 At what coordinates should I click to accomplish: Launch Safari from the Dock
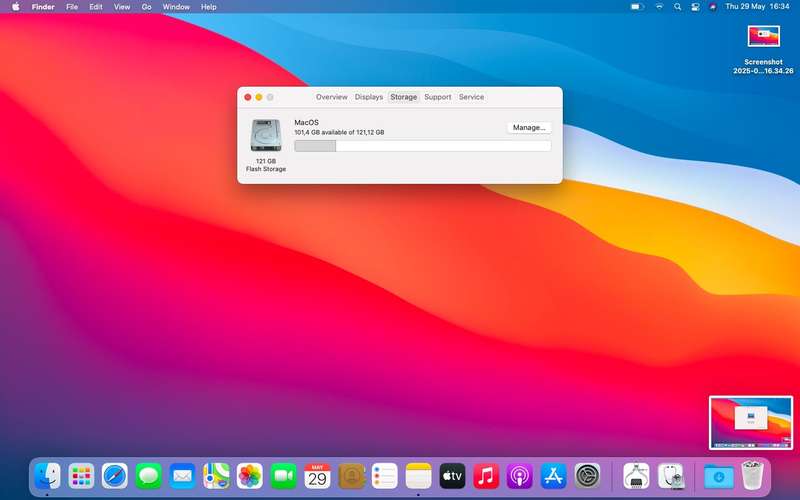(x=115, y=476)
